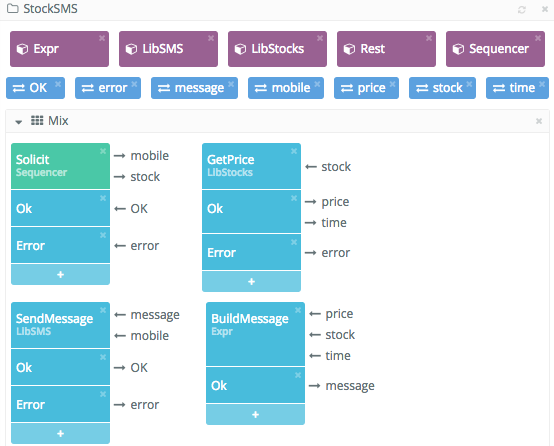Image resolution: width=554 pixels, height=446 pixels.
Task: Select the mobile channel tag
Action: [x=286, y=88]
